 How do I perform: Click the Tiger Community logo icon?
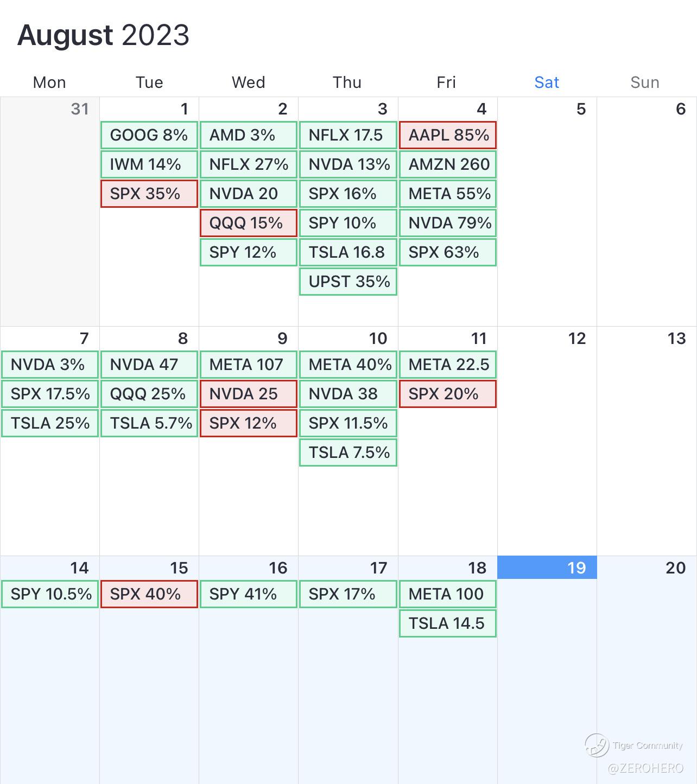click(597, 745)
